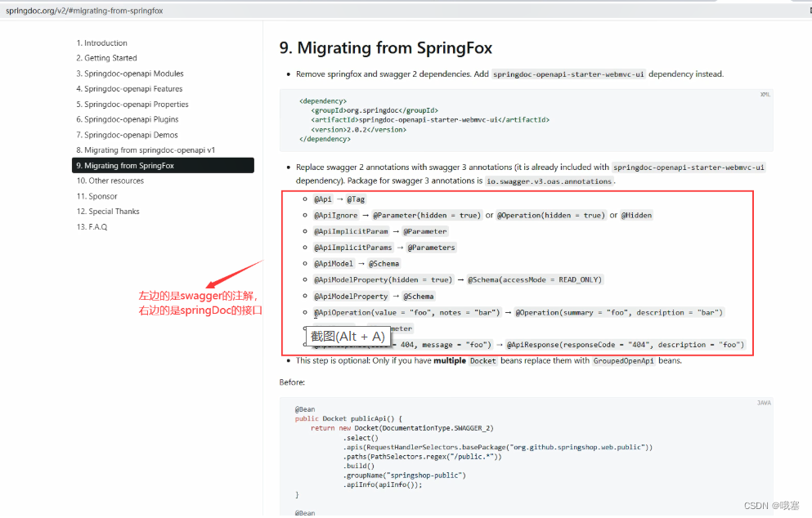The width and height of the screenshot is (812, 518).
Task: Click the '9. Migrating from SpringFox' heading
Action: 386,47
